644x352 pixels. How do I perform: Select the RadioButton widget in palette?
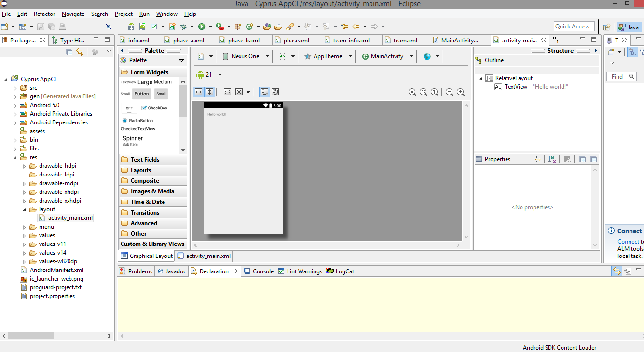coord(138,121)
